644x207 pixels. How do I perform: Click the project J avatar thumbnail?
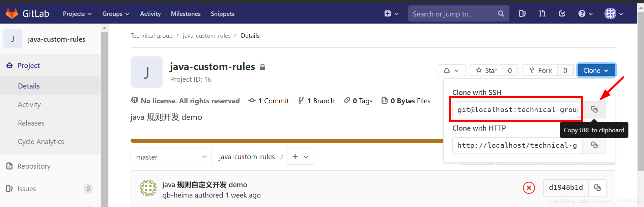coord(146,72)
